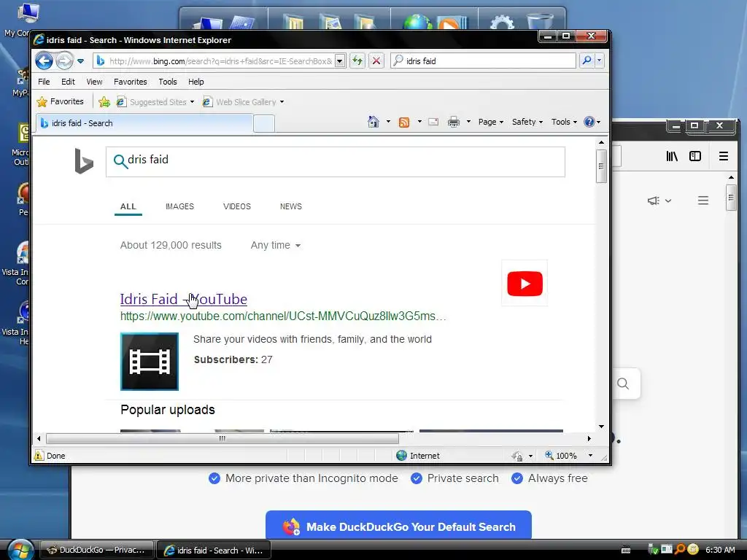Viewport: 747px width, 560px height.
Task: Click DuckDuckGo search magnifier in background window
Action: (x=623, y=384)
